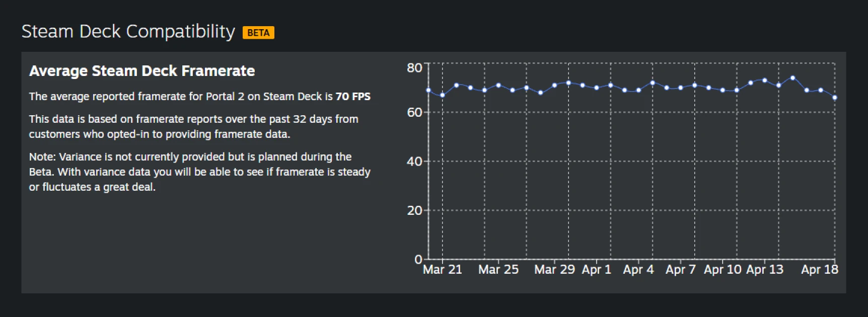Click the 60 y-axis label

point(414,112)
